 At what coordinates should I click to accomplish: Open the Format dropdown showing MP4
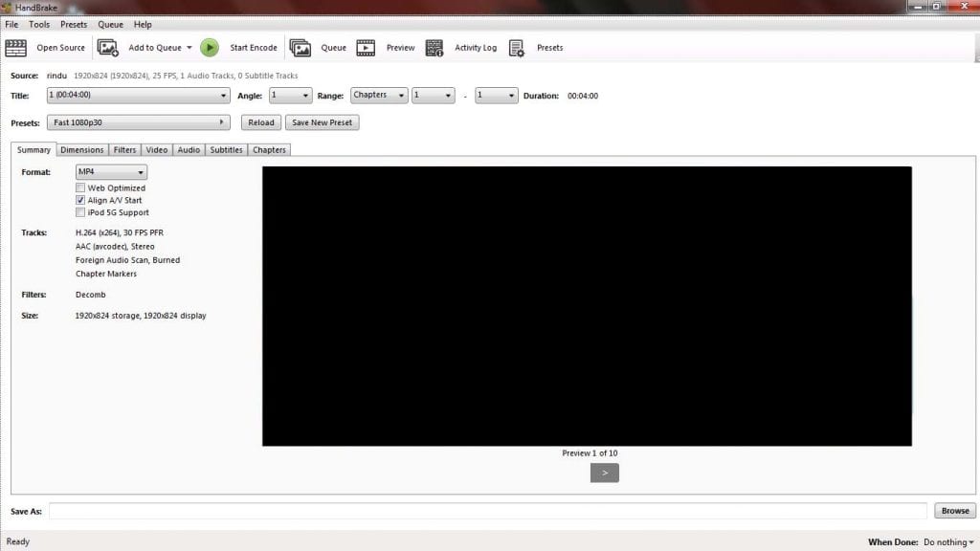tap(111, 171)
